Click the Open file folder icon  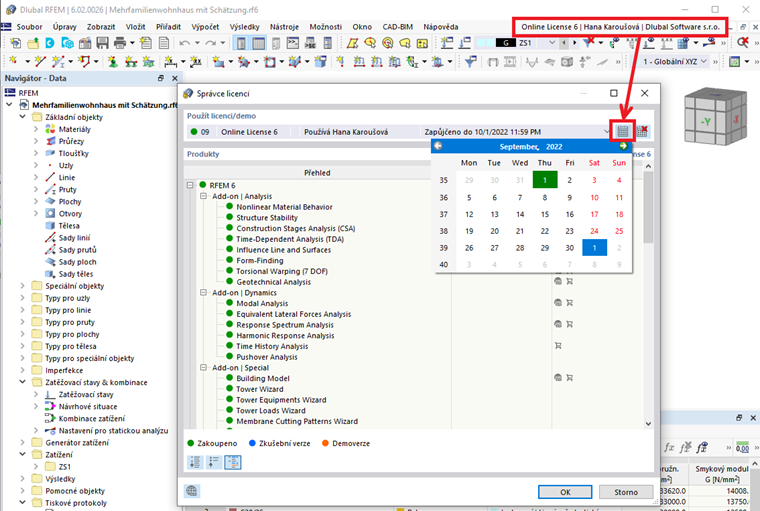point(33,43)
